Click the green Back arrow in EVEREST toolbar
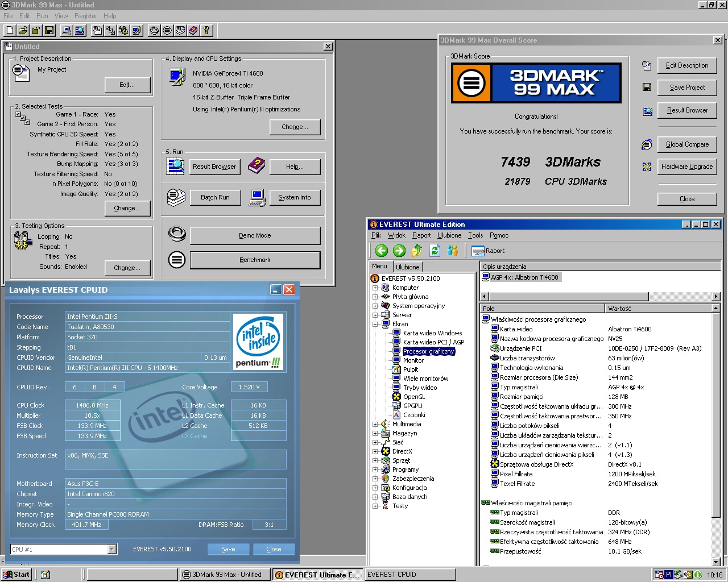Image resolution: width=728 pixels, height=582 pixels. coord(382,251)
